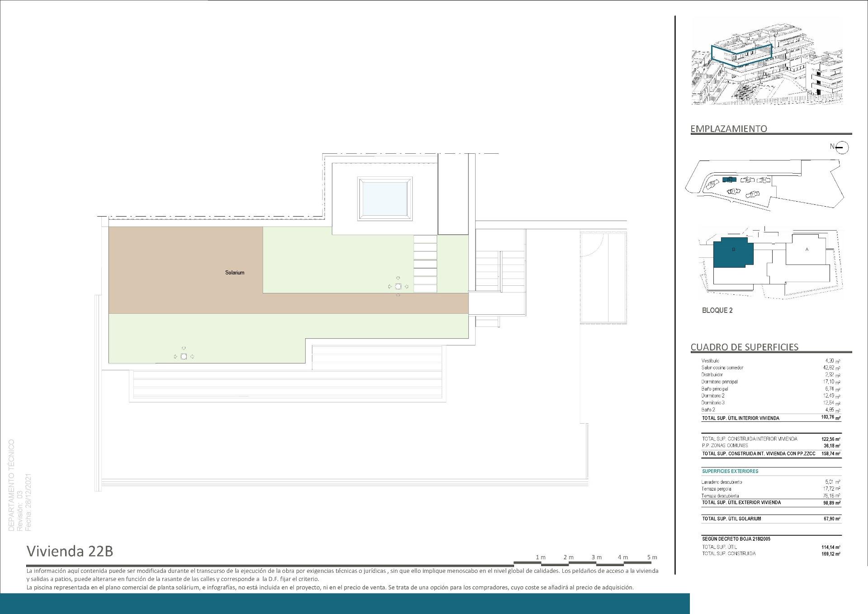868x614 pixels.
Task: Click the SUPERFICIES EXTERIORES subheading
Action: 730,471
